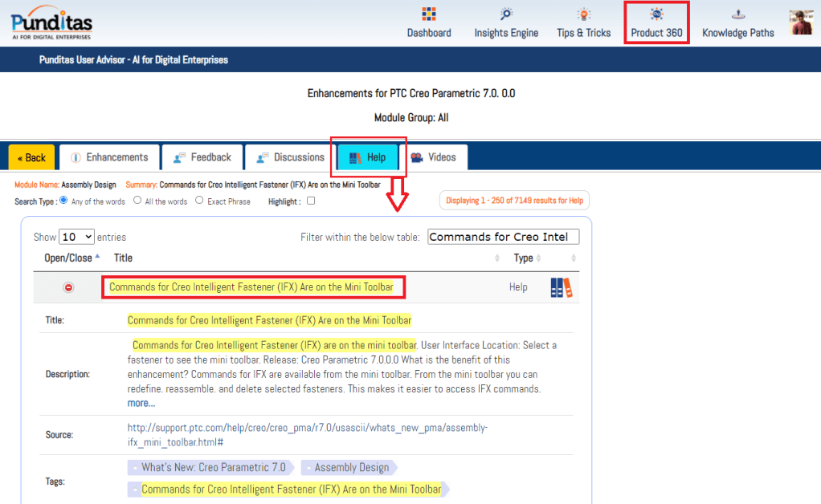Select the 'All the words' search type

pyautogui.click(x=137, y=201)
